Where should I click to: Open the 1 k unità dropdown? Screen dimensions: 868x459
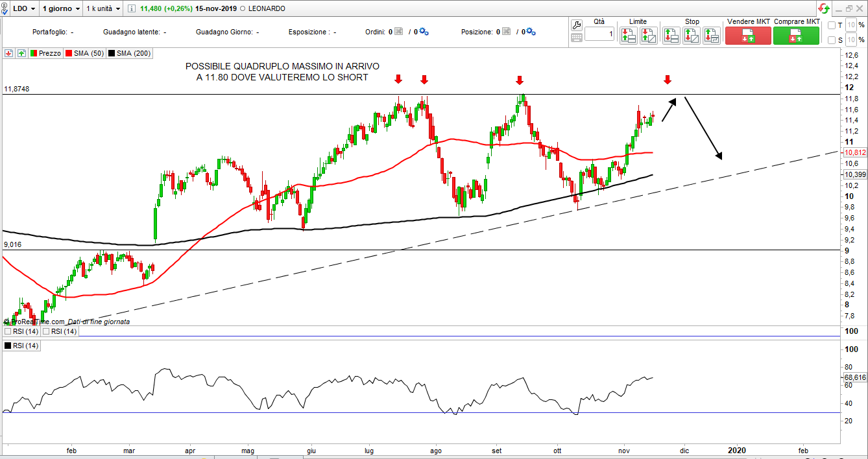point(103,9)
